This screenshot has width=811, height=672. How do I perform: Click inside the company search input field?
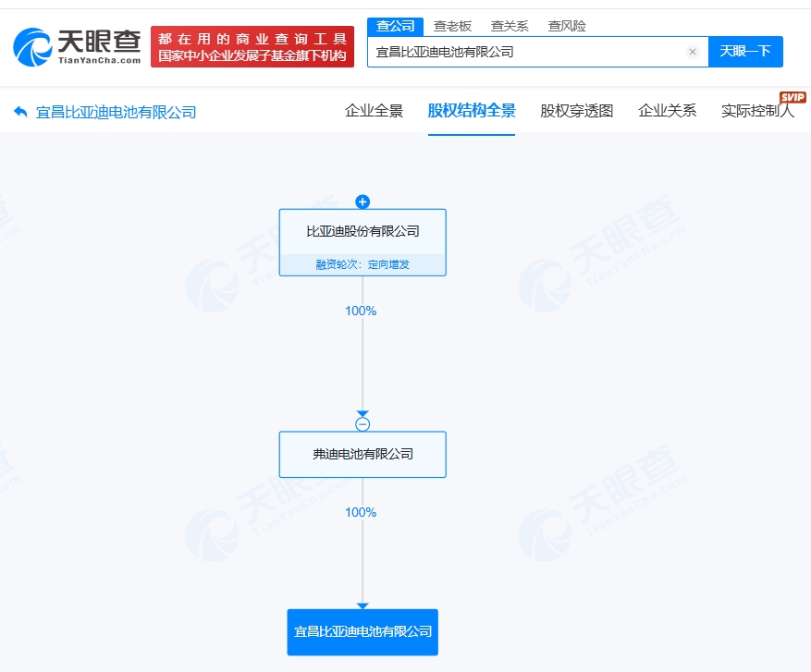[x=518, y=52]
